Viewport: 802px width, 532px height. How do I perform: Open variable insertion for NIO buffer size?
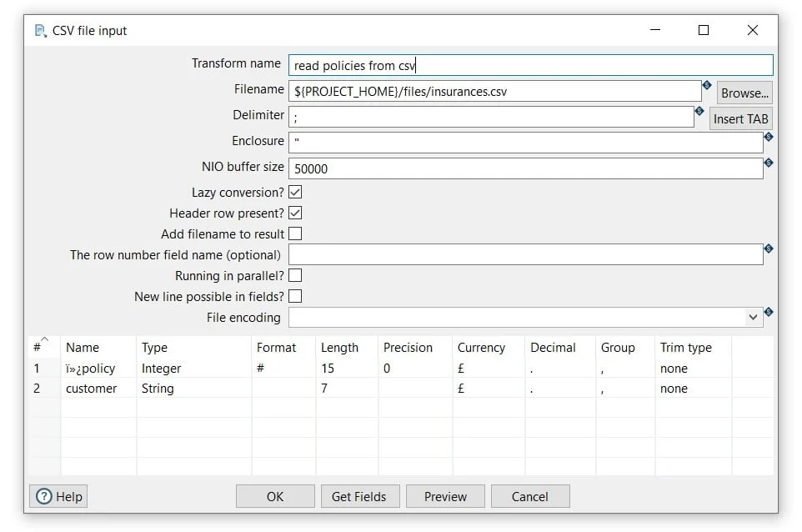[769, 162]
